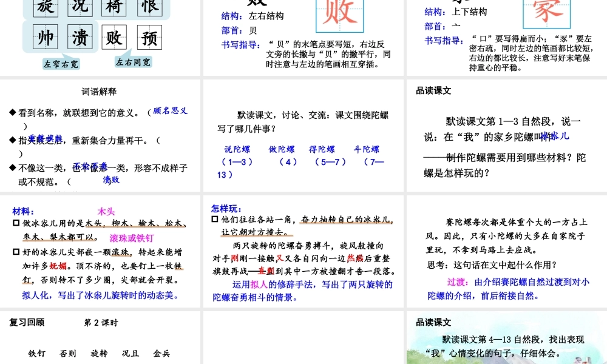607x364 pixels.
Task: Select the 赛陀螺 transition paragraph slide
Action: coord(507,251)
